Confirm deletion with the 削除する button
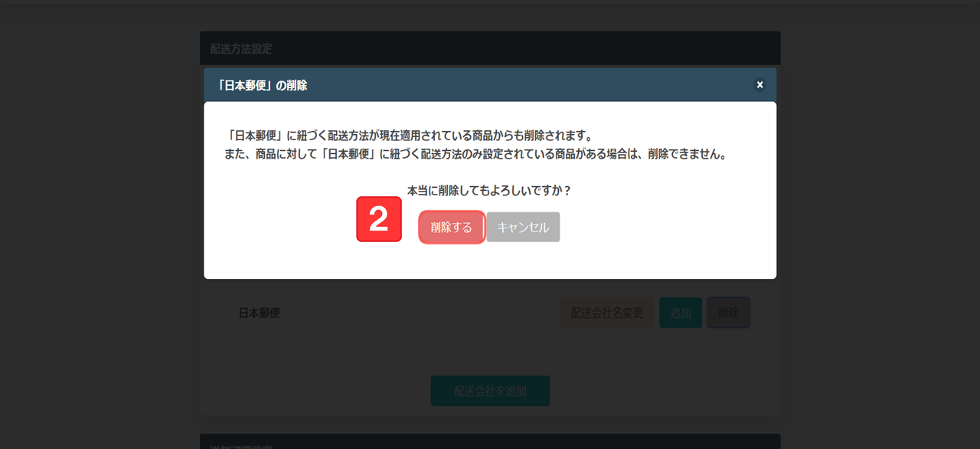This screenshot has height=449, width=980. pyautogui.click(x=452, y=228)
